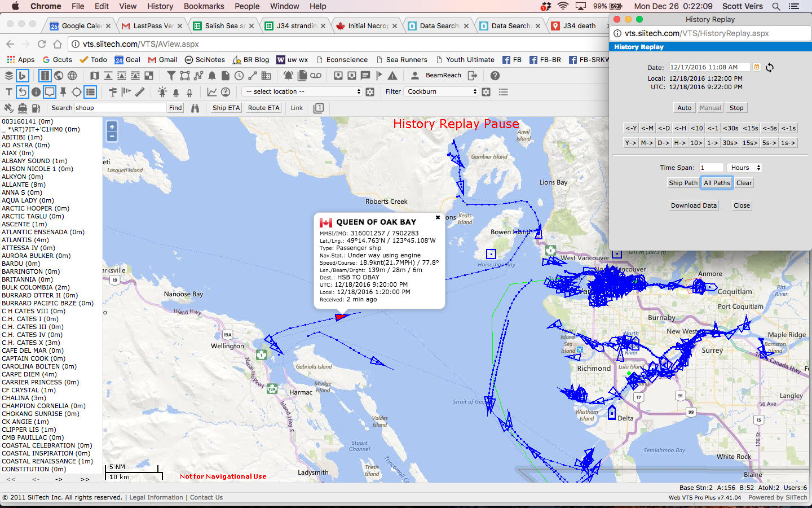The height and width of the screenshot is (508, 812).
Task: Toggle the speech bubble info-box tool
Action: pyautogui.click(x=50, y=92)
